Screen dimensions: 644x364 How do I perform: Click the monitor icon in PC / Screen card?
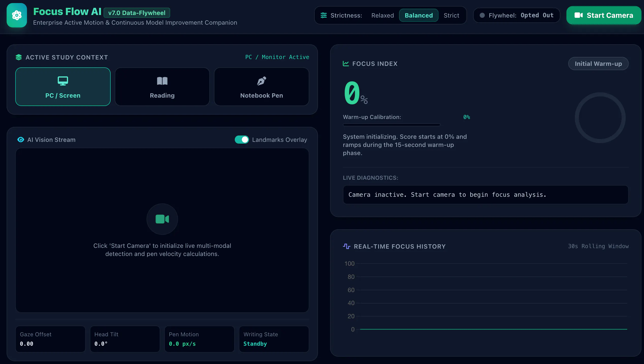pos(63,81)
